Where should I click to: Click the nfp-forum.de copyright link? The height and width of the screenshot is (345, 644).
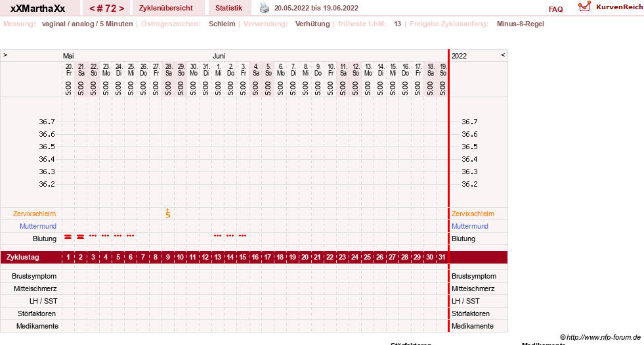(x=601, y=337)
